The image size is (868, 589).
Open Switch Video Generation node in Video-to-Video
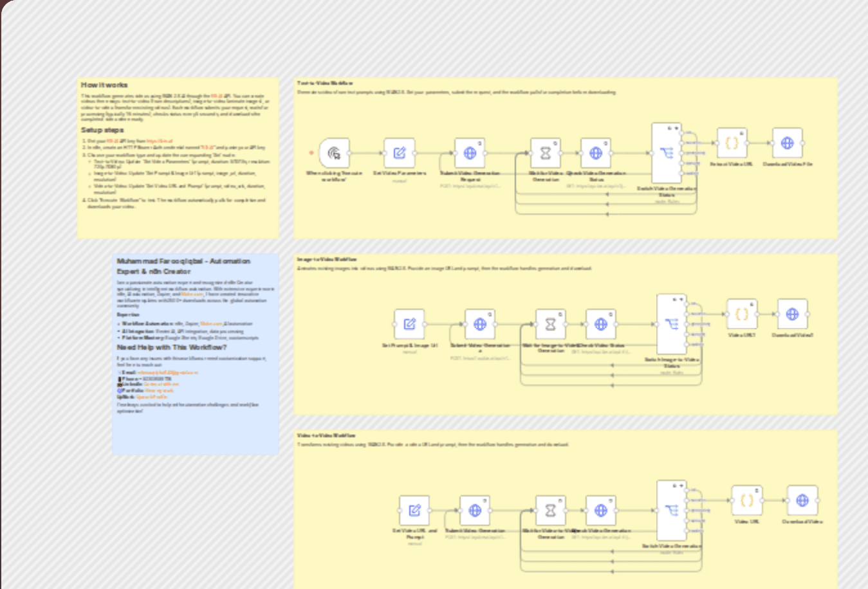click(672, 511)
